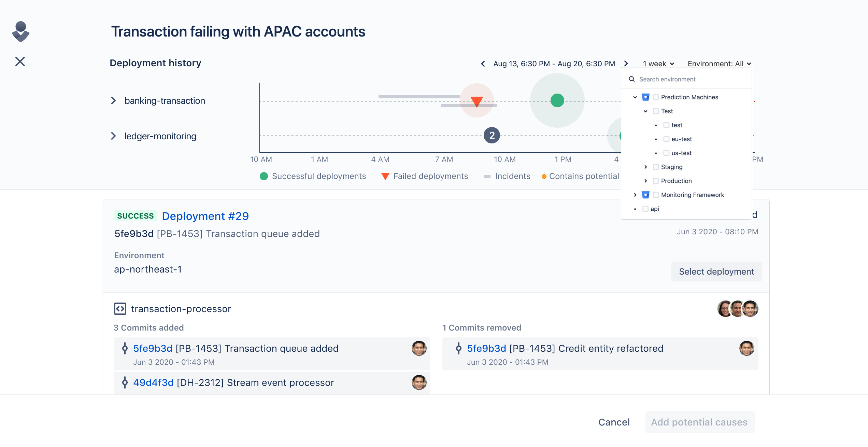Click the failed deployment red triangle marker
The width and height of the screenshot is (868, 447).
coord(476,101)
